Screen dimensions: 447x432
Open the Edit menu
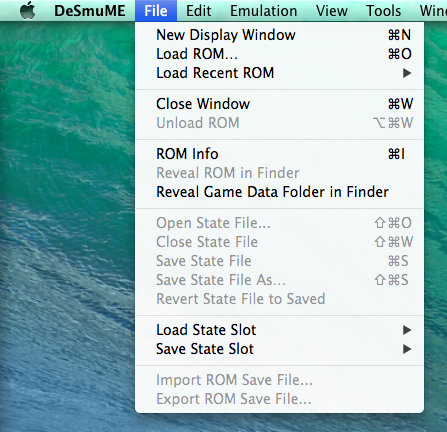(x=198, y=11)
